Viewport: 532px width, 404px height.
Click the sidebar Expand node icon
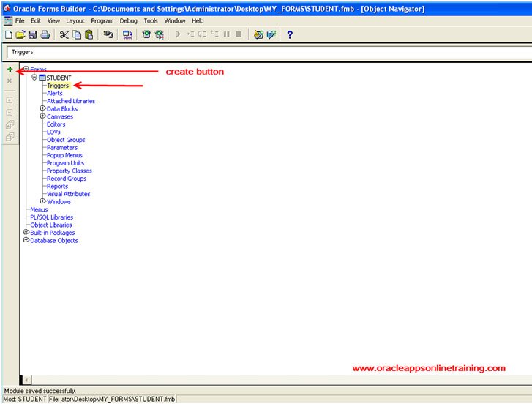pyautogui.click(x=10, y=100)
